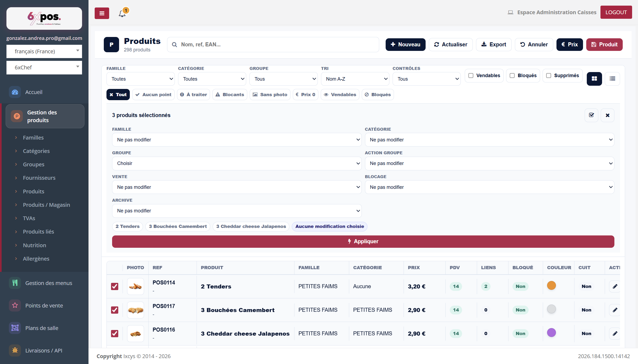Toggle the Vendables checkbox
This screenshot has width=638, height=364.
471,76
